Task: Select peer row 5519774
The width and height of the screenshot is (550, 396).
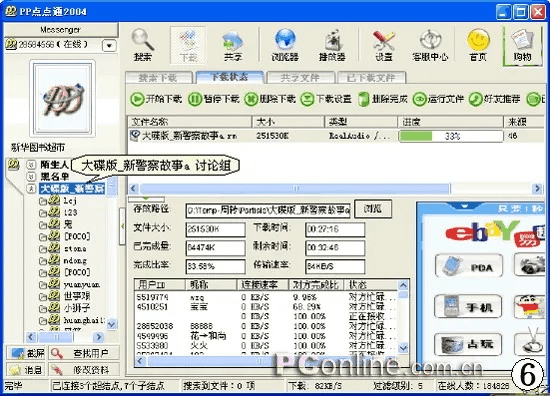Action: (x=267, y=297)
